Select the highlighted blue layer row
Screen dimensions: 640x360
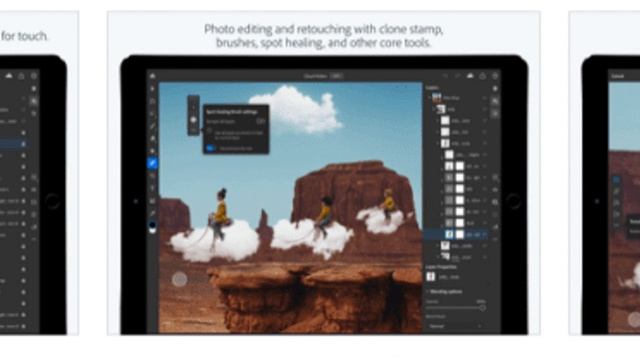tap(456, 234)
